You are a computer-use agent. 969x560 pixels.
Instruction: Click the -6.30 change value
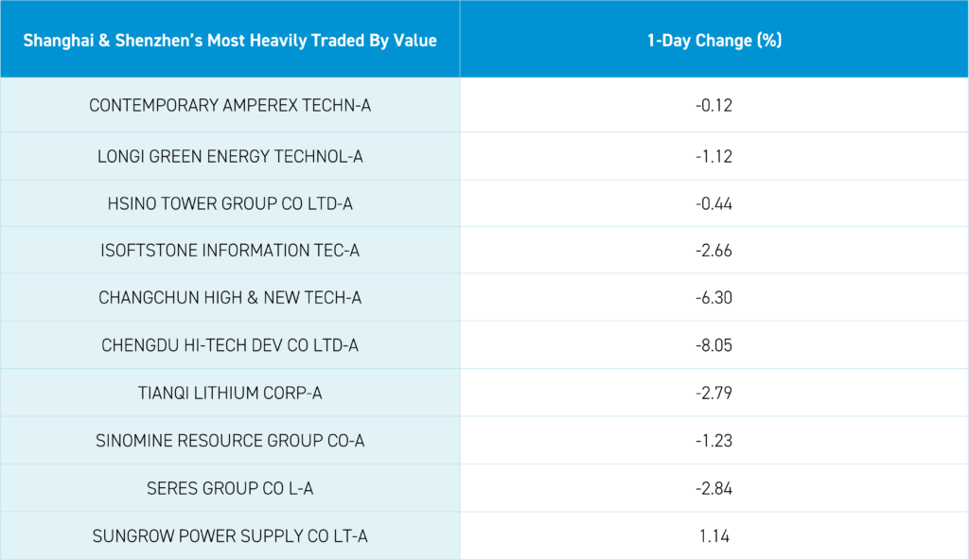point(714,298)
